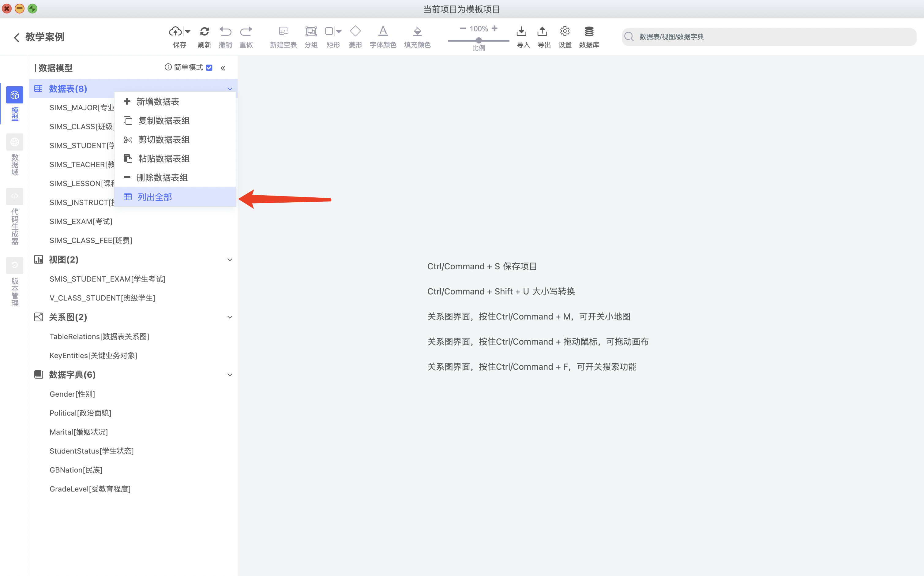Collapse the left panel with the double-chevron icon

223,68
